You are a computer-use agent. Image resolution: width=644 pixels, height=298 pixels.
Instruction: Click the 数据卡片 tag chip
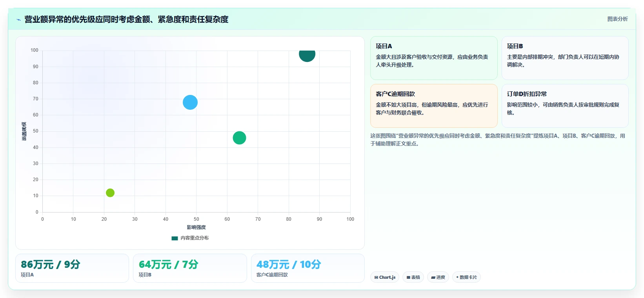pyautogui.click(x=466, y=277)
